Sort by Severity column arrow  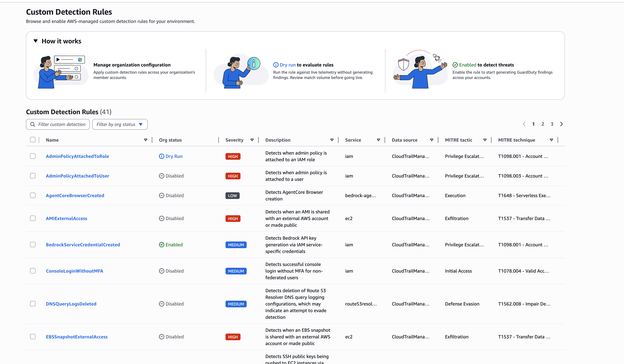coord(252,140)
